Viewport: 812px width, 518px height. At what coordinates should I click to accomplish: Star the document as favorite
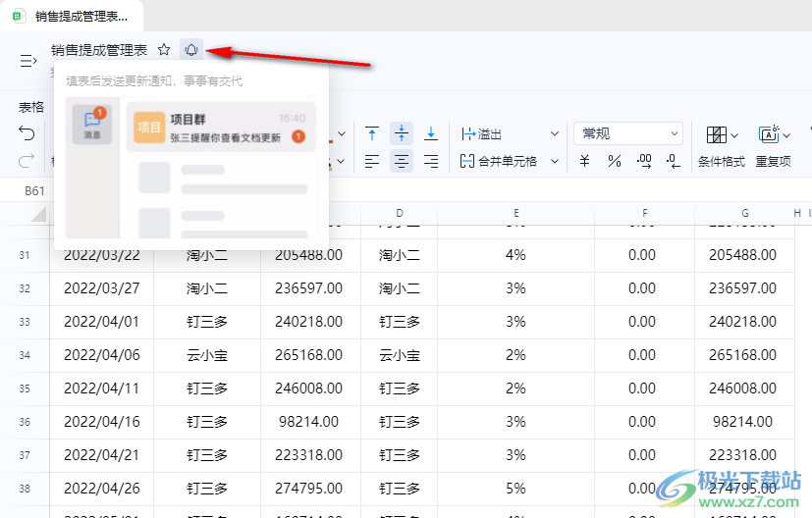[x=164, y=50]
